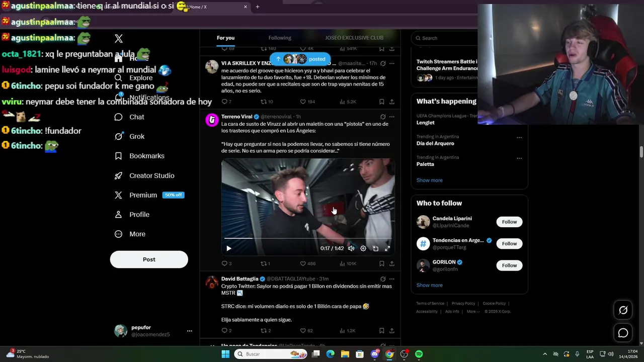Open the Lenglet trending topic
The width and height of the screenshot is (644, 362).
[425, 123]
